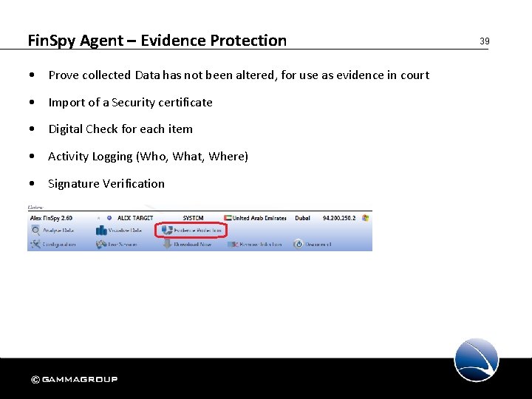The image size is (532, 399).
Task: Click the Download Now arrow icon
Action: 167,244
